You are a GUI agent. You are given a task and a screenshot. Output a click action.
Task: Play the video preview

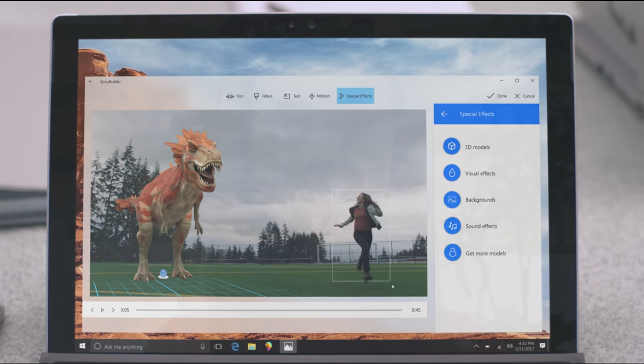(x=102, y=310)
